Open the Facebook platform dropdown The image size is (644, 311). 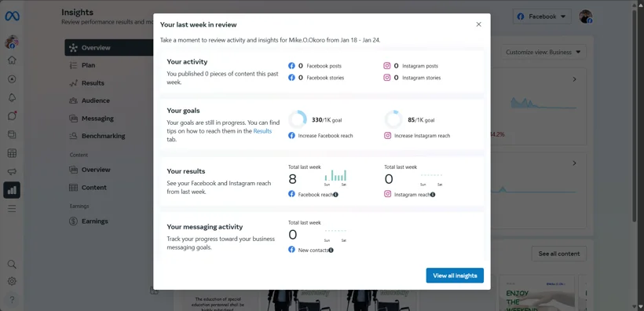542,16
